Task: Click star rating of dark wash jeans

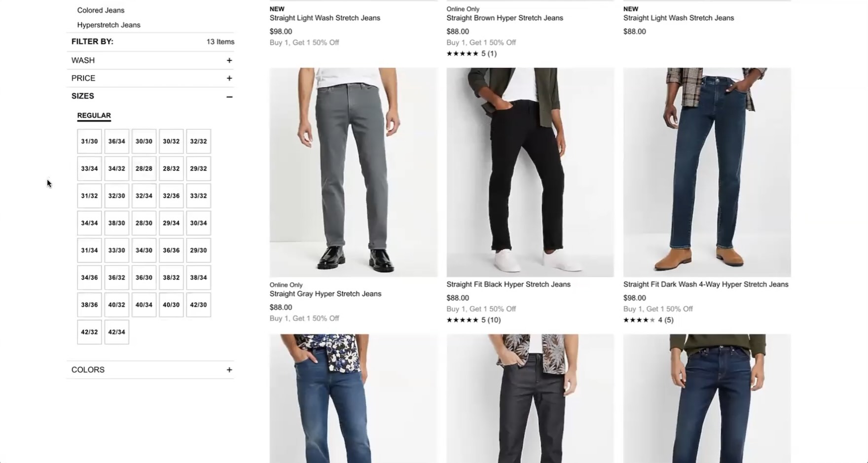Action: point(639,320)
